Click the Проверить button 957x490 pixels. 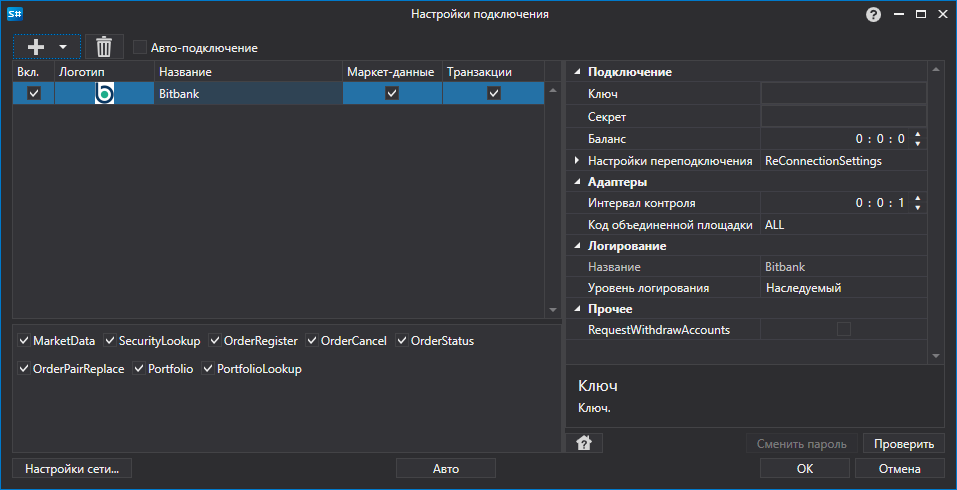(904, 444)
